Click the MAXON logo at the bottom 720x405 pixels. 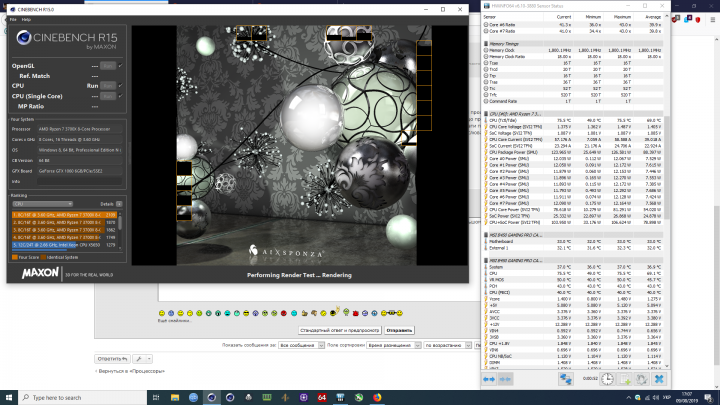[x=40, y=274]
